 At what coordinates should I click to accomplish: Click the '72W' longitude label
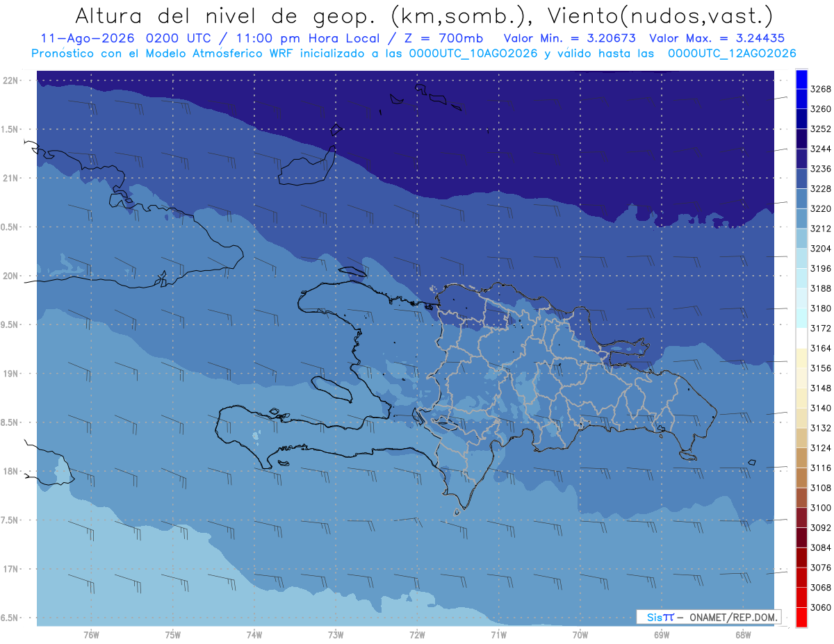[417, 635]
